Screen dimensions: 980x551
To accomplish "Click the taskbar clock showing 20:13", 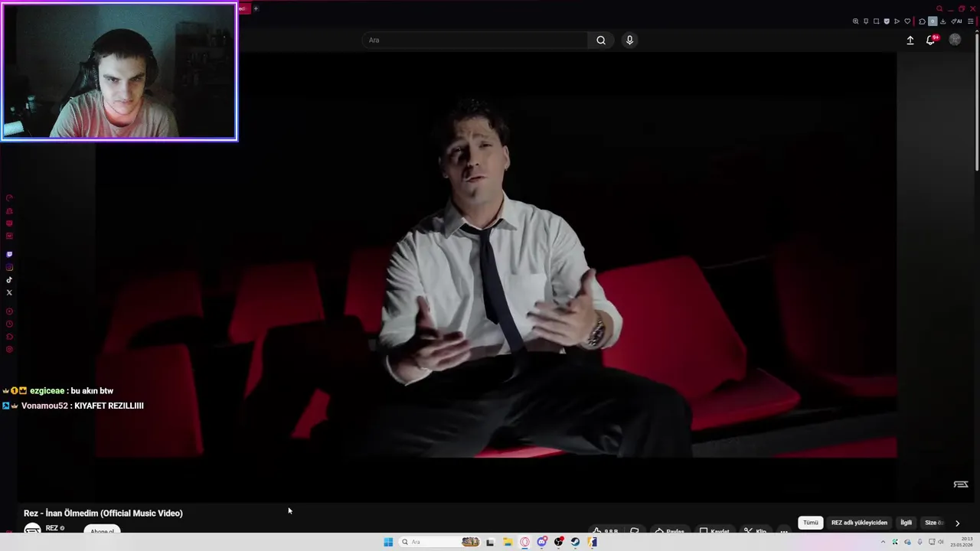I will tap(962, 542).
